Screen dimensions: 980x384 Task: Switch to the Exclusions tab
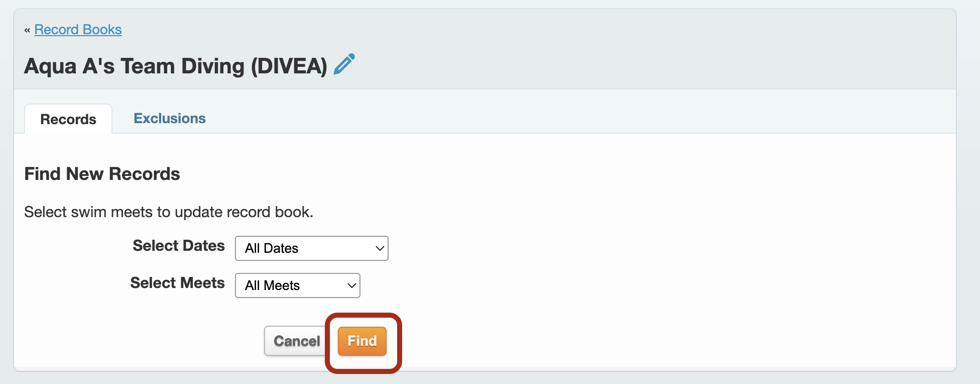click(170, 119)
